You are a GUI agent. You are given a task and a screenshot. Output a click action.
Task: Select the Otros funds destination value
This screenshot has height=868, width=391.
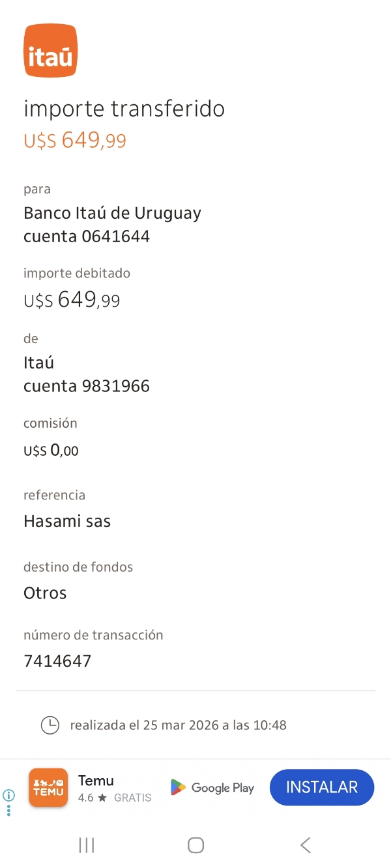(x=45, y=593)
